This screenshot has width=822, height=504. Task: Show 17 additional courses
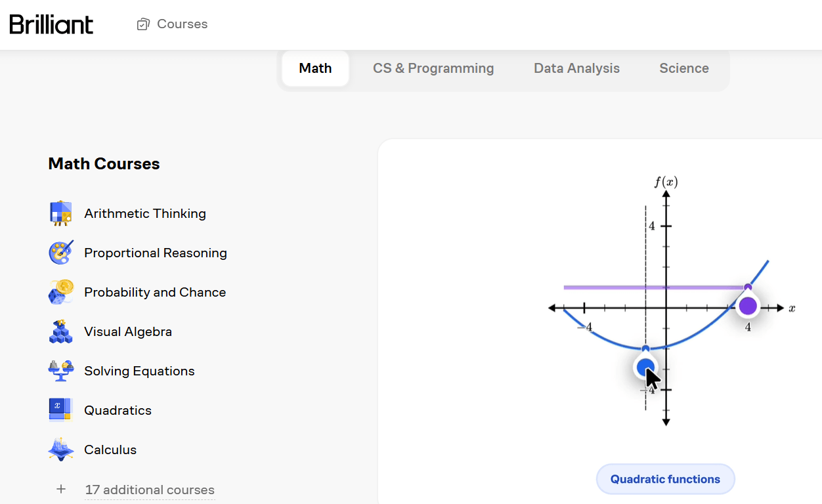pos(150,490)
